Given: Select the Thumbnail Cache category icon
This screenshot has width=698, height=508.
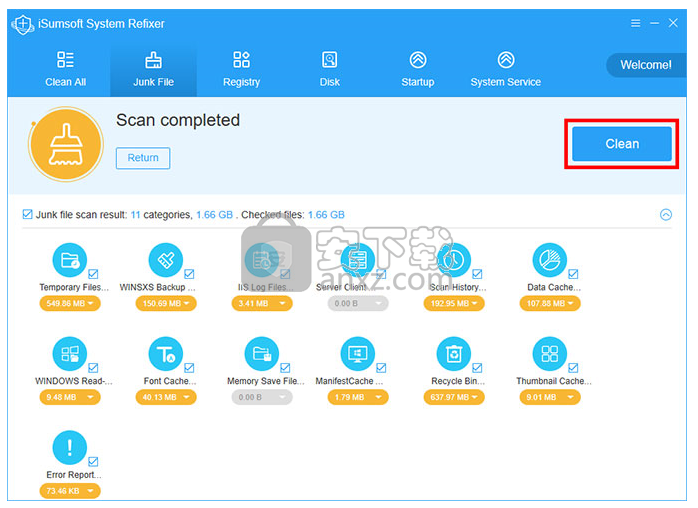Looking at the screenshot, I should (x=550, y=354).
